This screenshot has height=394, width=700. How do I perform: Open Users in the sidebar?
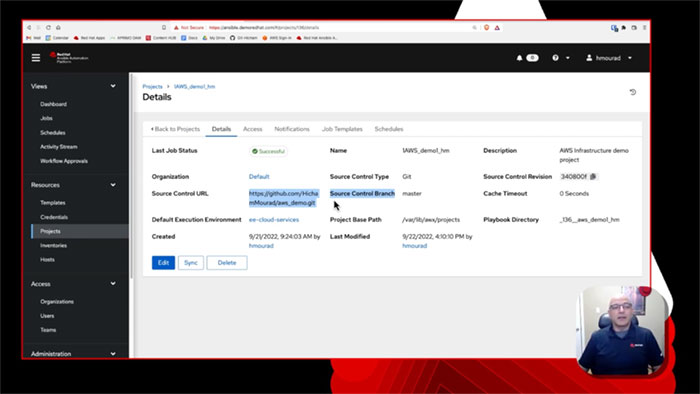pos(47,315)
